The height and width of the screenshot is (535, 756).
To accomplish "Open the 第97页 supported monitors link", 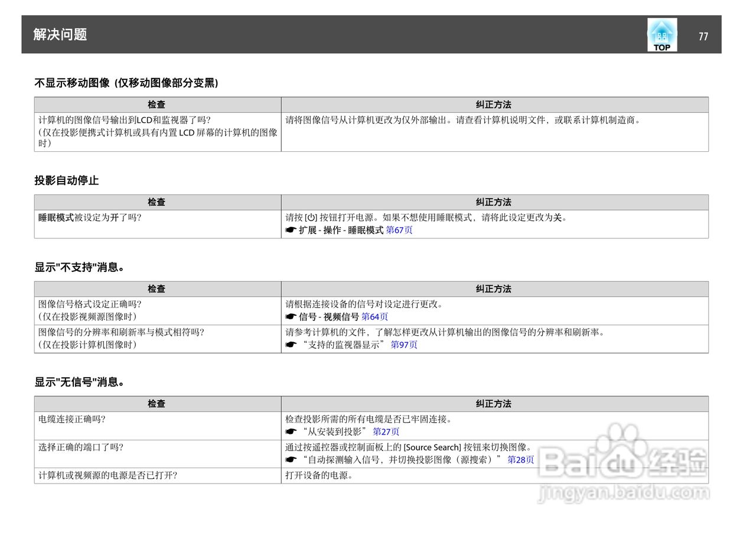I will click(404, 345).
